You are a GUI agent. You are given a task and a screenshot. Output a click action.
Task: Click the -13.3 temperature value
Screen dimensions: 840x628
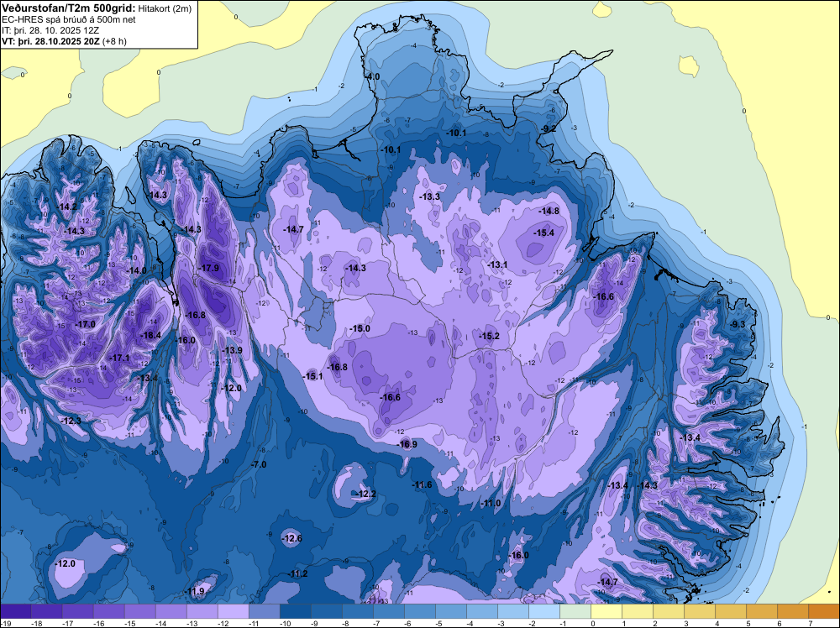(x=429, y=196)
